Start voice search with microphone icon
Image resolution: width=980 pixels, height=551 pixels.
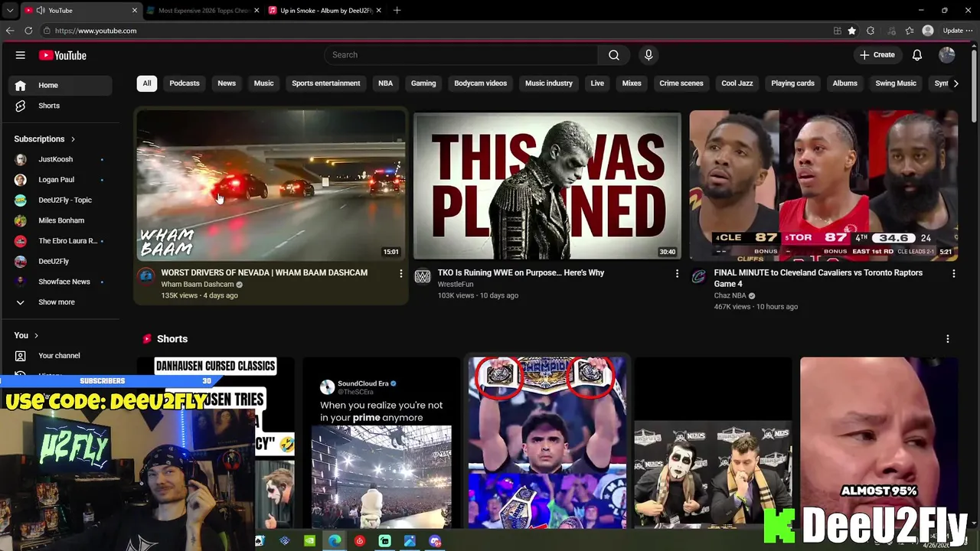(648, 55)
